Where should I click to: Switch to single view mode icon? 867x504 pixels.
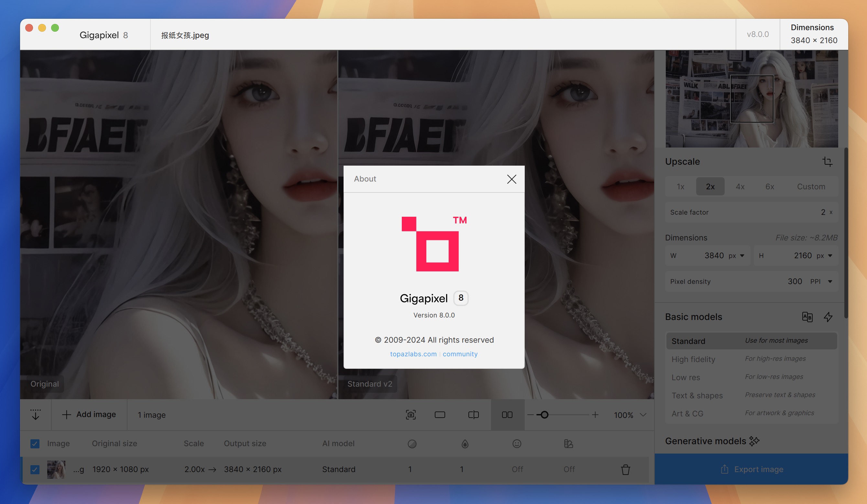(x=440, y=415)
